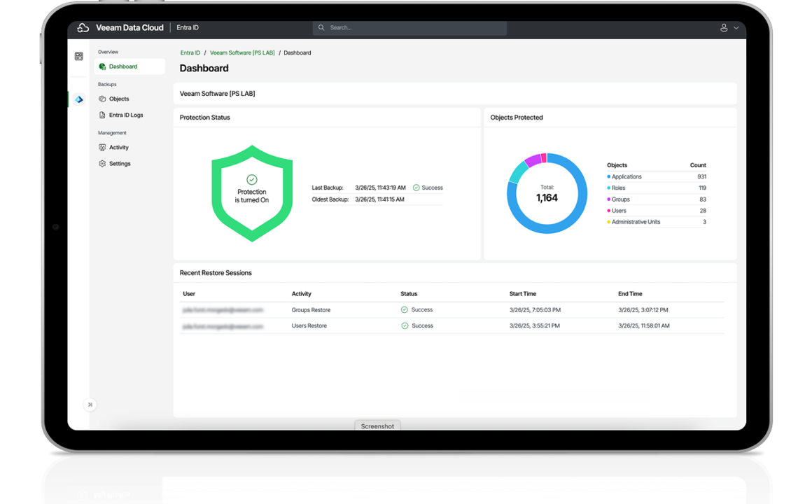Image resolution: width=812 pixels, height=504 pixels.
Task: Click success icon in Groups Restore row
Action: tap(405, 310)
